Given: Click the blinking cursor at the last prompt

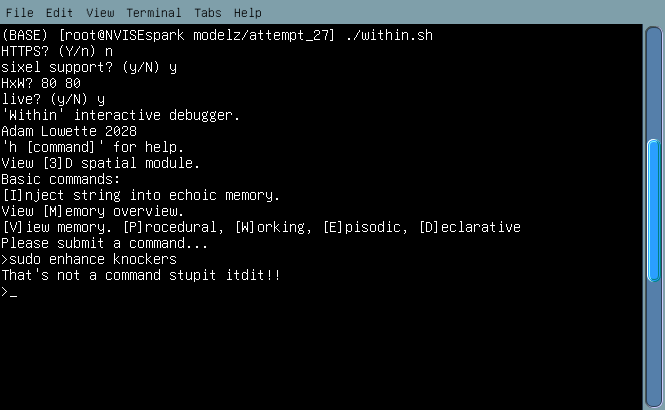Looking at the screenshot, I should coord(13,292).
